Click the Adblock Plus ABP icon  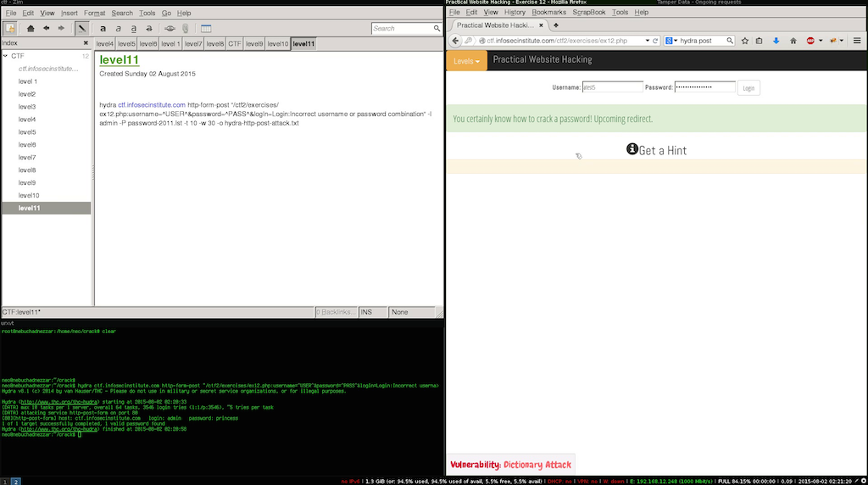[810, 41]
